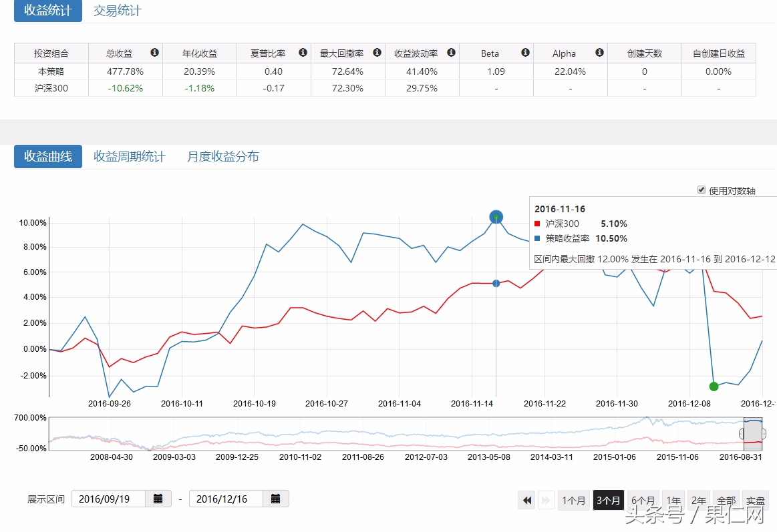Click the info icon beside 总收益

(155, 53)
